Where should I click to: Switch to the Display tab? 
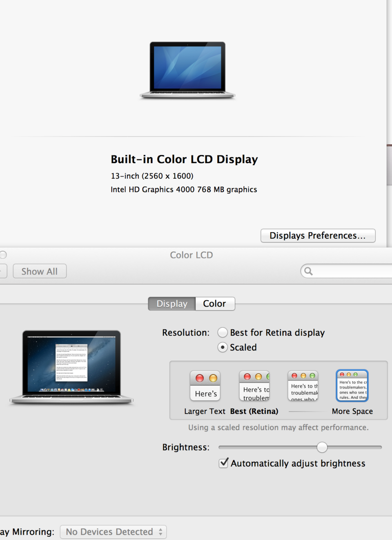pos(172,304)
